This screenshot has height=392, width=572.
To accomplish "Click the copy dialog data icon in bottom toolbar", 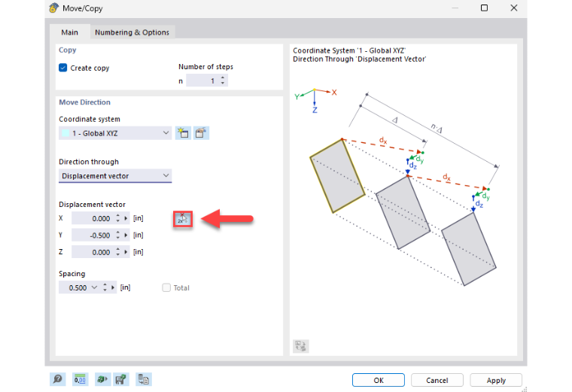I will [143, 379].
